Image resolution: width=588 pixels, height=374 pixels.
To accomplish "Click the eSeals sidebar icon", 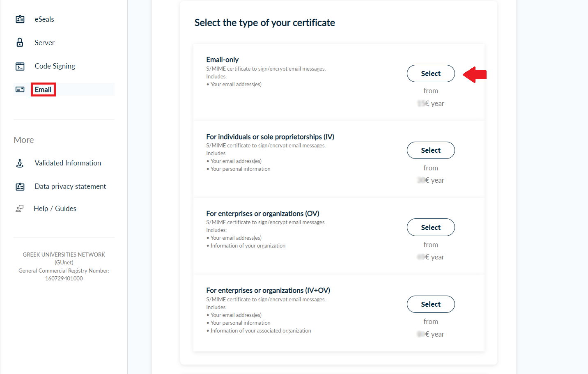I will tap(20, 19).
